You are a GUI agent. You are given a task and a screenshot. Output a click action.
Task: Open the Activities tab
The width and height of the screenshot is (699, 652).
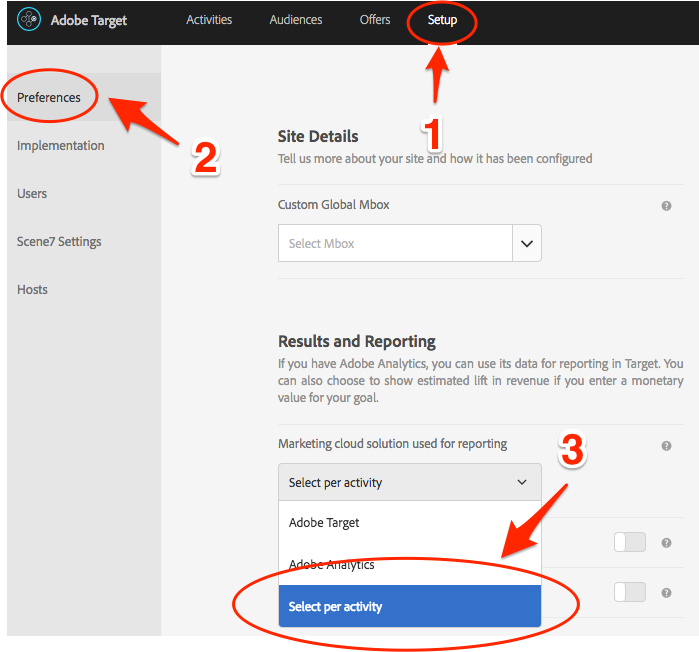[209, 20]
